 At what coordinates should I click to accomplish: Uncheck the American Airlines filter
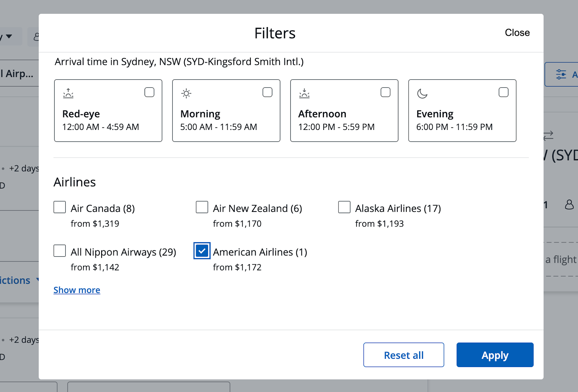click(x=202, y=251)
